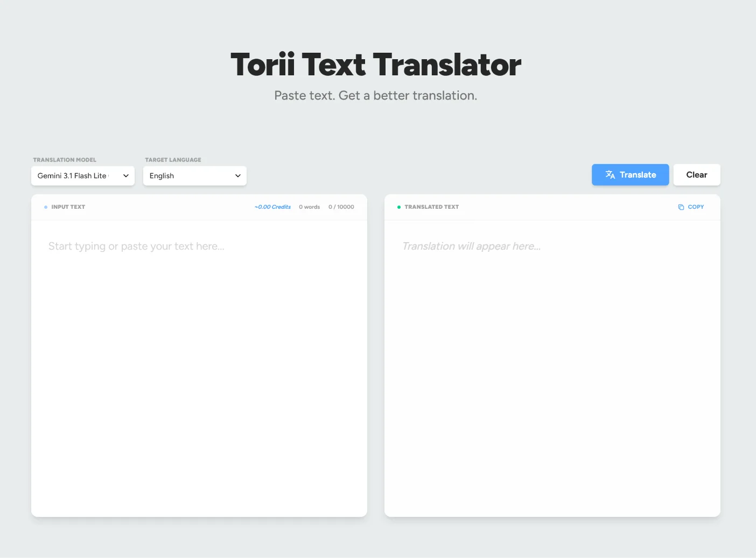Screen dimensions: 756x558
Task: Click the Torii Text Translator heading
Action: 376,65
